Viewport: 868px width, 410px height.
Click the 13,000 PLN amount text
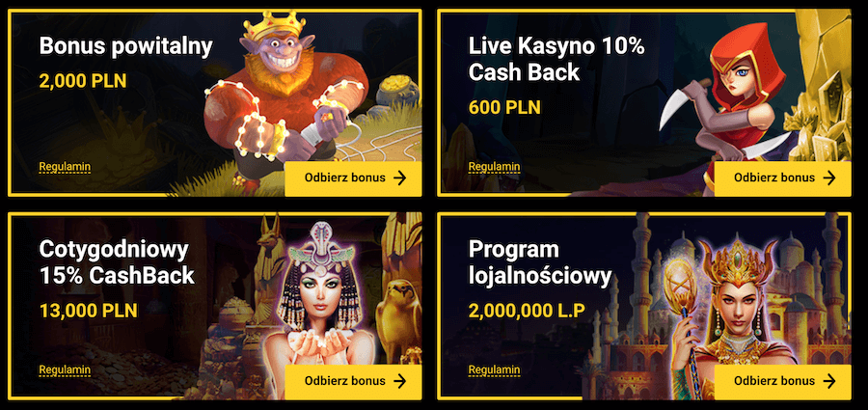pyautogui.click(x=88, y=311)
